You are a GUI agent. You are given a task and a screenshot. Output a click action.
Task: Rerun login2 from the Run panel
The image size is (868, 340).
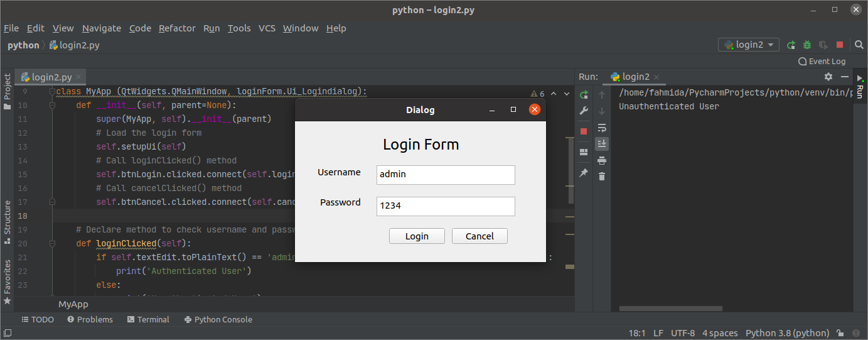click(584, 95)
